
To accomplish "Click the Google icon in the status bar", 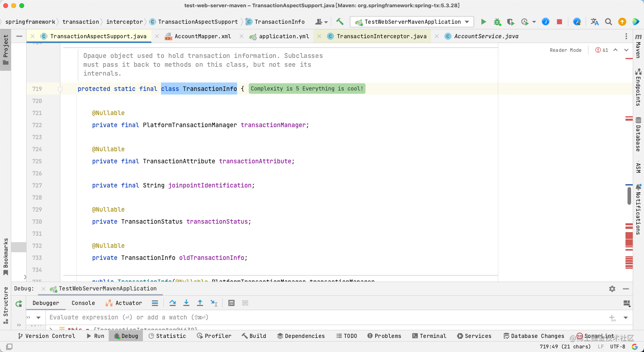I will 635,346.
